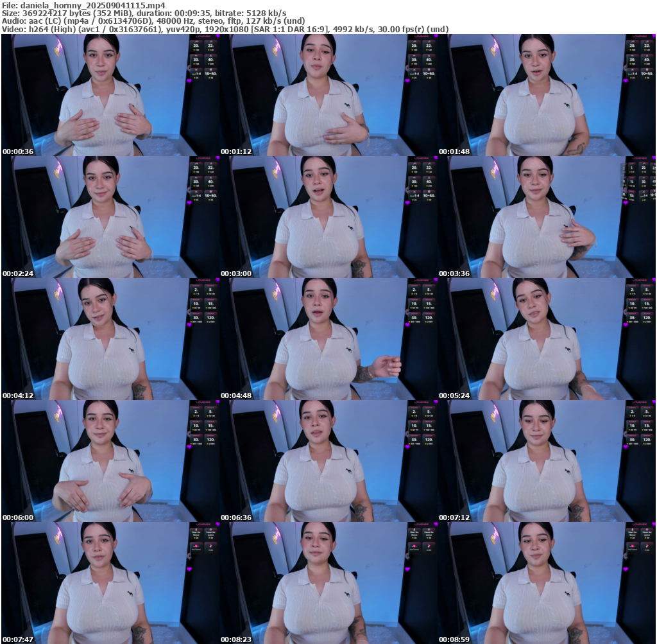The width and height of the screenshot is (657, 644).
Task: Open the thumbnail frame stamped 00:01:12
Action: click(x=328, y=95)
